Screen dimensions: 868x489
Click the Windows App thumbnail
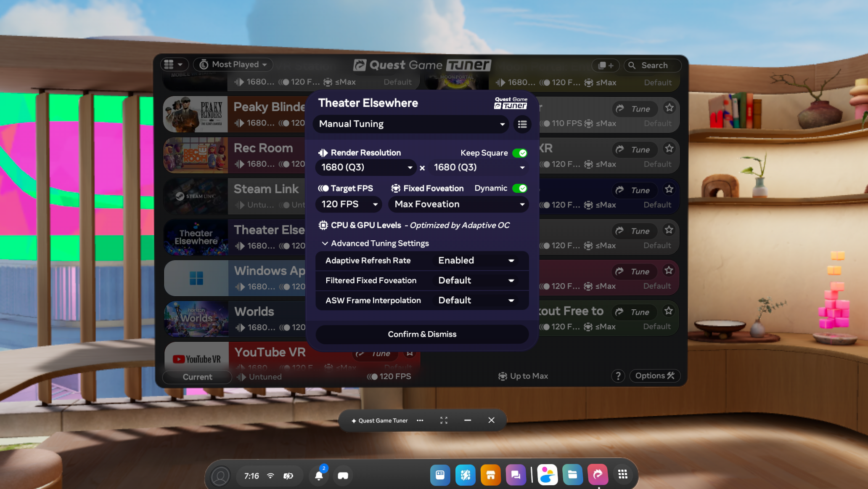196,278
